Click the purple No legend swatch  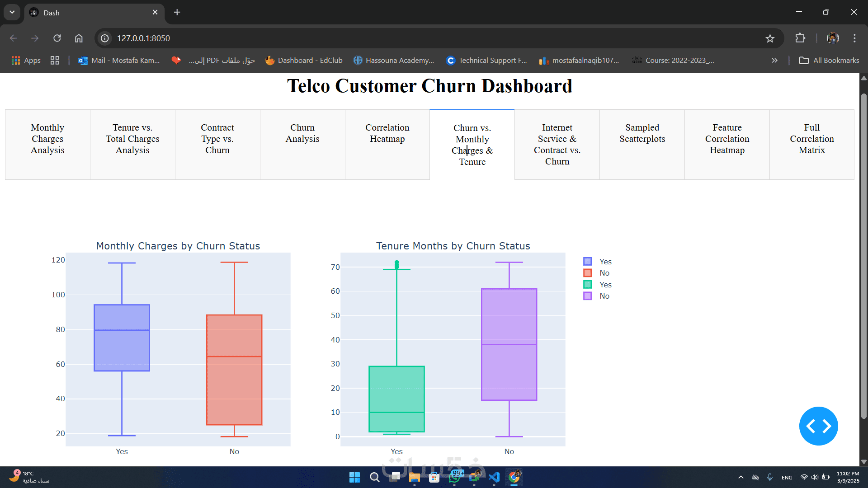[587, 296]
